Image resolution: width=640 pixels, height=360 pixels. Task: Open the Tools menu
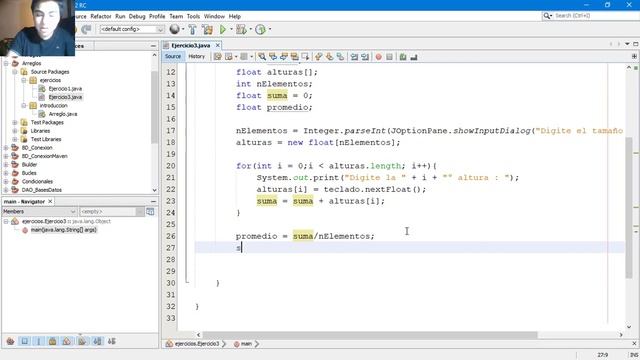[x=193, y=16]
